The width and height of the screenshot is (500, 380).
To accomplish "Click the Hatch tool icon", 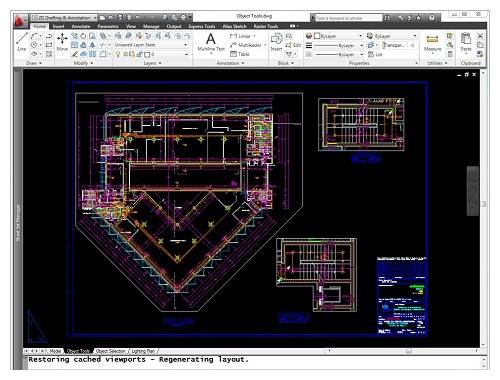I will (49, 54).
